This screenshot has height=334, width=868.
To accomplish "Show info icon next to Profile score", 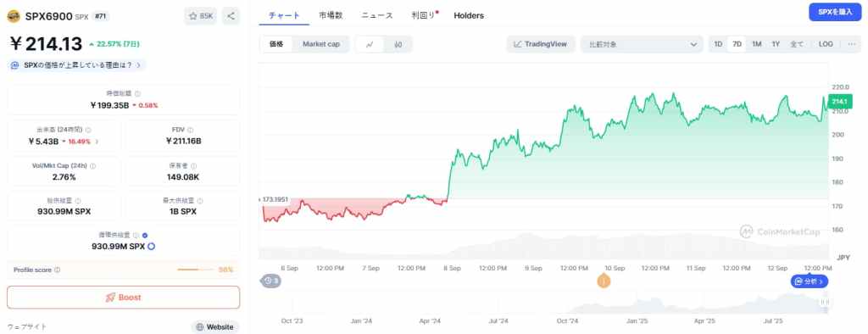I will click(58, 270).
